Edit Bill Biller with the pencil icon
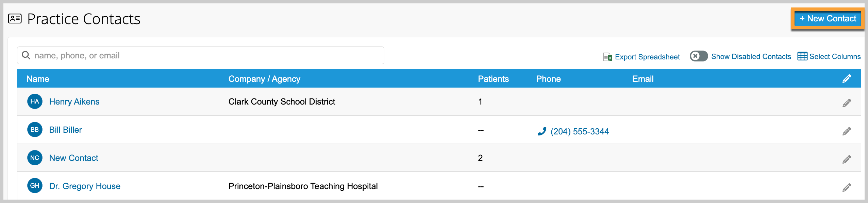Image resolution: width=868 pixels, height=203 pixels. 847,131
